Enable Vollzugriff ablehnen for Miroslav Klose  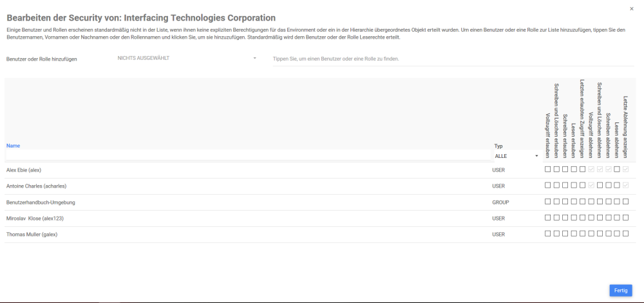(591, 218)
